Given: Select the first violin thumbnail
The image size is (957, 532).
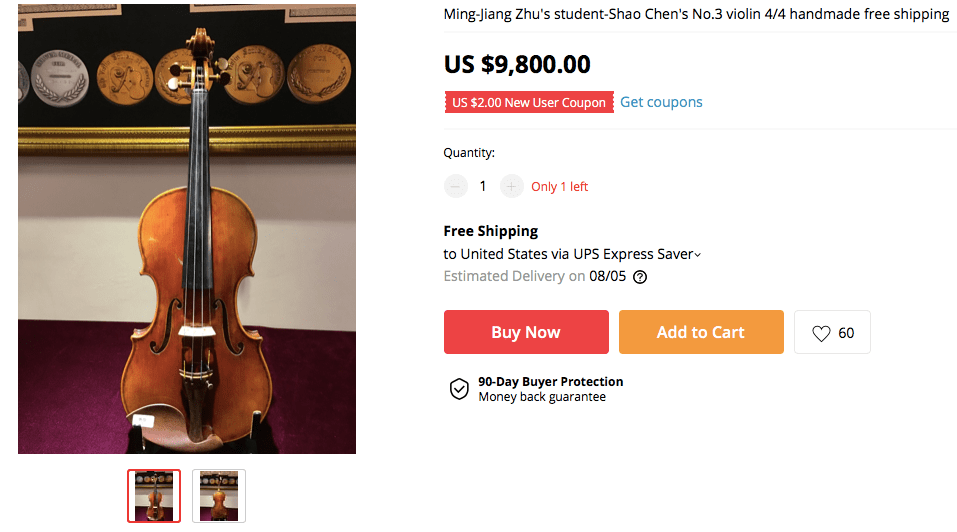Looking at the screenshot, I should click(154, 495).
